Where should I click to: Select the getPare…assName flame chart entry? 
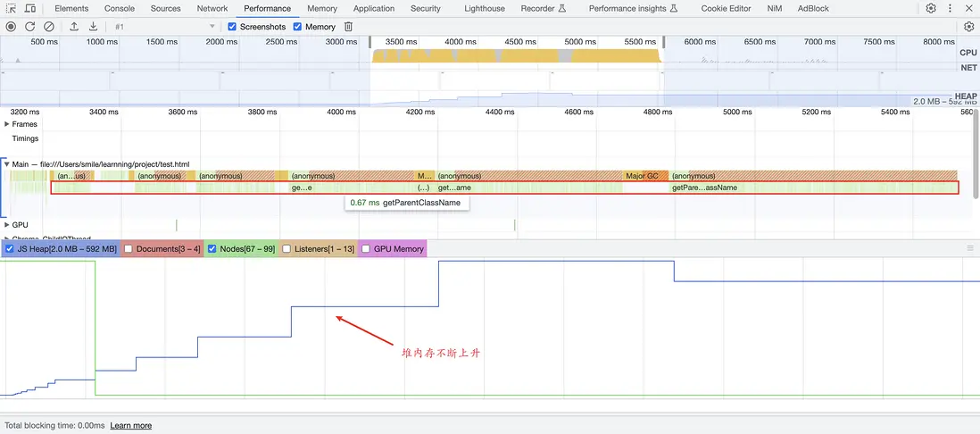pyautogui.click(x=813, y=188)
